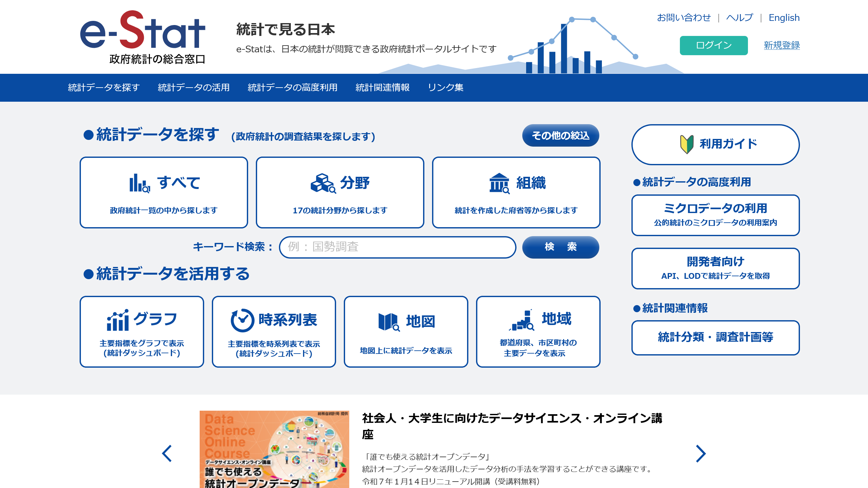Open 統計データの高度利用 navigation menu

tap(292, 88)
